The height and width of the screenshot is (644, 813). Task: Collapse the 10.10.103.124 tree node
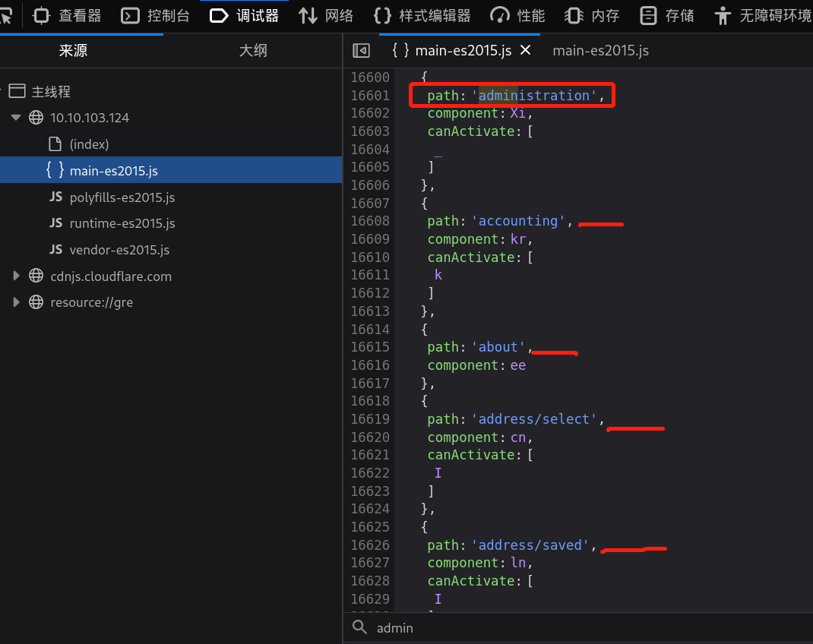pos(17,118)
